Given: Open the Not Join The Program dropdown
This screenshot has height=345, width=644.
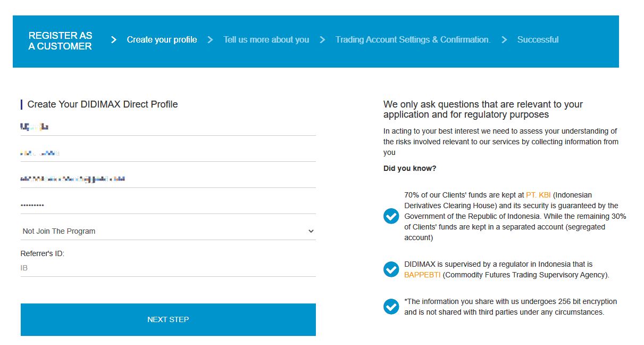Looking at the screenshot, I should pos(168,231).
